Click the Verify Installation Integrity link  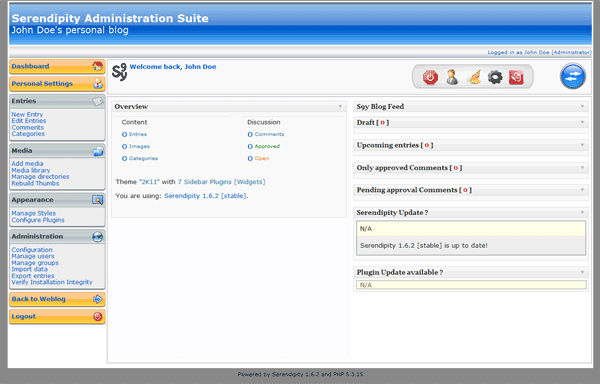52,282
